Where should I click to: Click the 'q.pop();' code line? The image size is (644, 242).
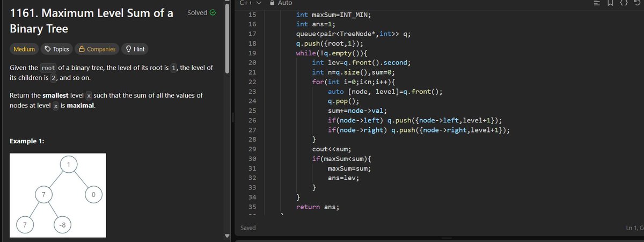click(343, 101)
